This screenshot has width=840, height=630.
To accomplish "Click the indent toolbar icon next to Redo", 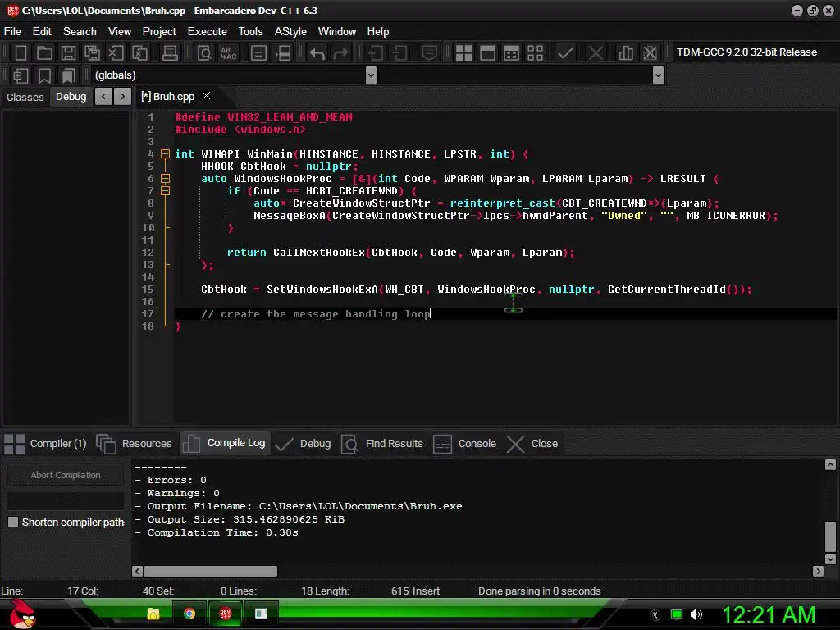I will pyautogui.click(x=376, y=52).
